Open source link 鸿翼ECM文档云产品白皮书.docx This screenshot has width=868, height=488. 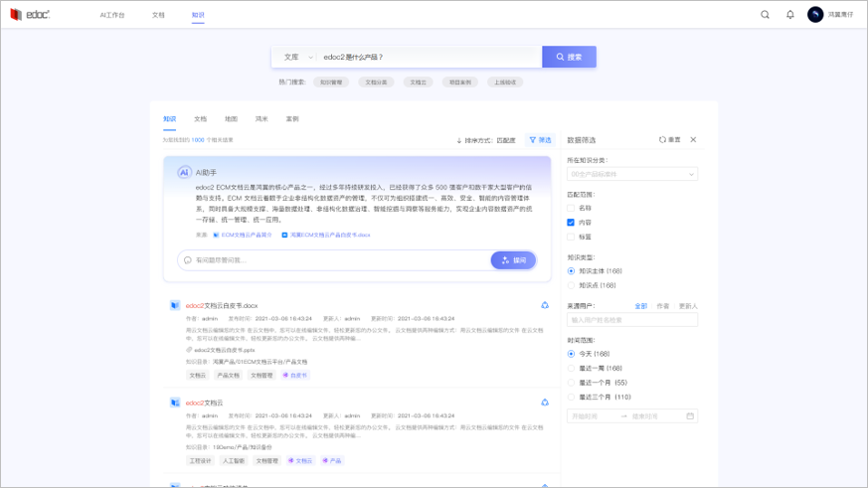(x=330, y=236)
